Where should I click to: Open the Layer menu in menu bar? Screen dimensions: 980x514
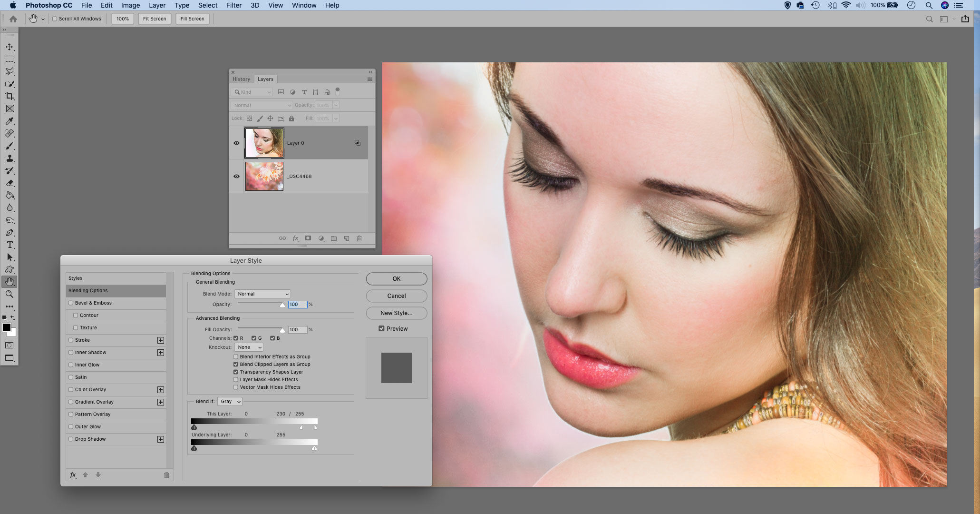tap(157, 5)
